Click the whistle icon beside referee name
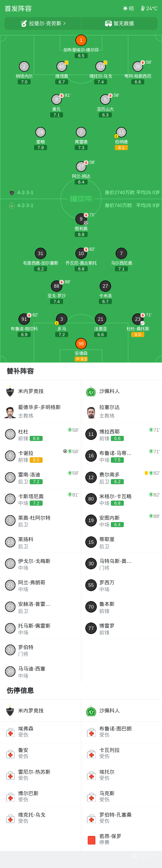 [24, 23]
